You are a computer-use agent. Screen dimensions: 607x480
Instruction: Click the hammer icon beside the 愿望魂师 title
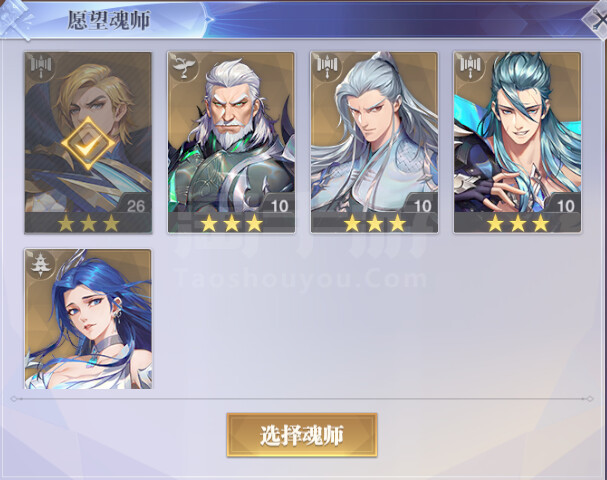coord(15,19)
